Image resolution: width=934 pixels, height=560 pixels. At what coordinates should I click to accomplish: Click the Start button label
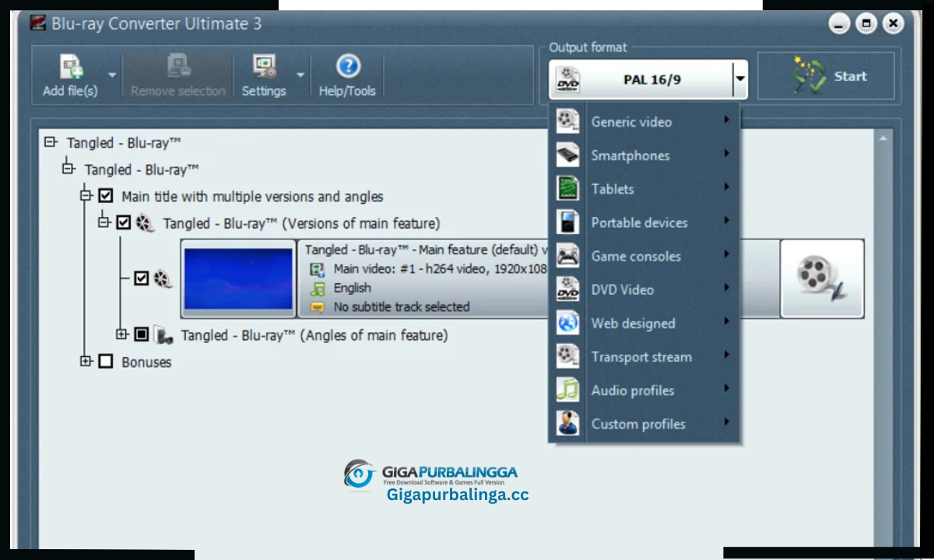[850, 76]
